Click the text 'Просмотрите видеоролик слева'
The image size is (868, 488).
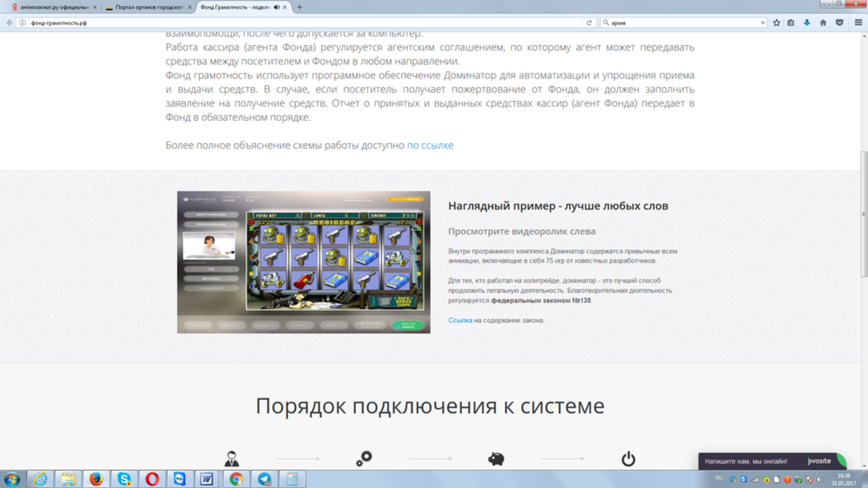[x=522, y=231]
